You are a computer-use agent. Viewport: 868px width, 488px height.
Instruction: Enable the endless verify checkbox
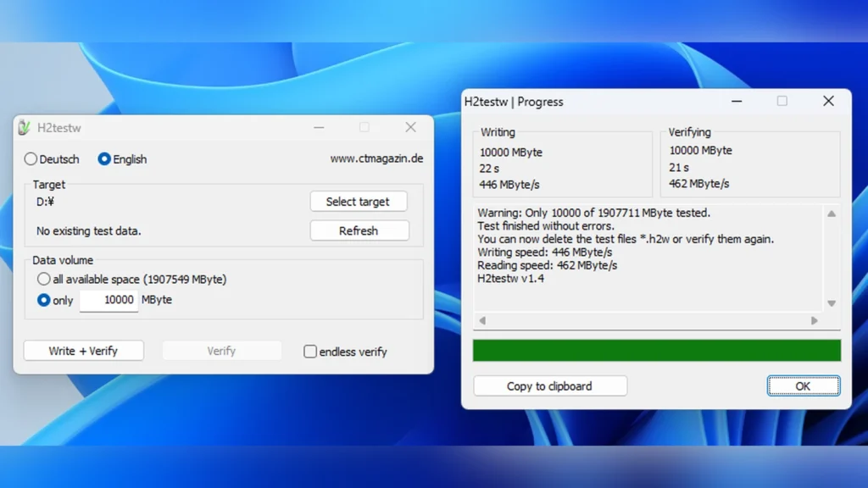pos(310,352)
